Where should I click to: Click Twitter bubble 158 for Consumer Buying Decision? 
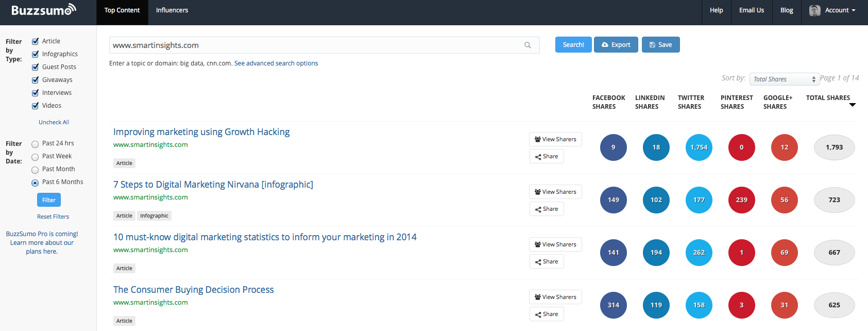click(x=699, y=305)
